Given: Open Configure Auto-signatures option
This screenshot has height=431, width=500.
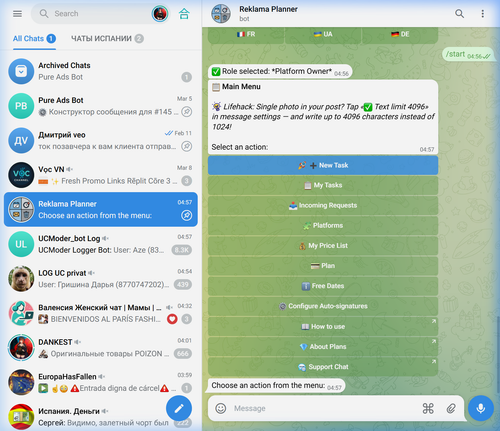Looking at the screenshot, I should (x=323, y=306).
